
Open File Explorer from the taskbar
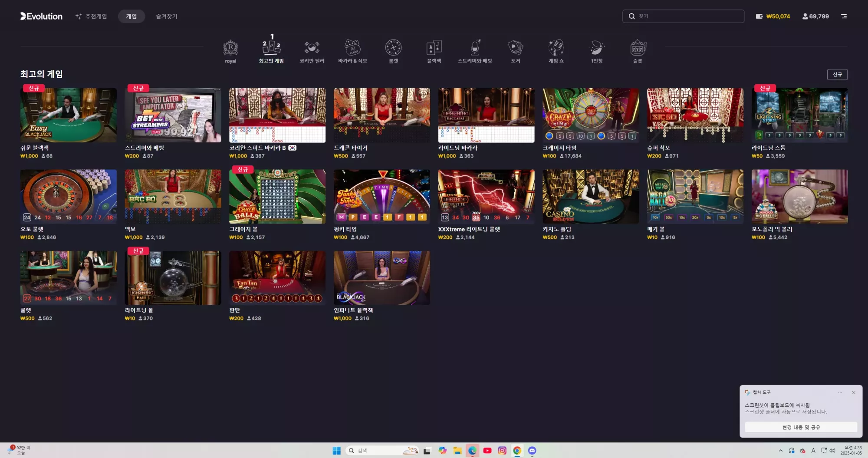pyautogui.click(x=457, y=451)
